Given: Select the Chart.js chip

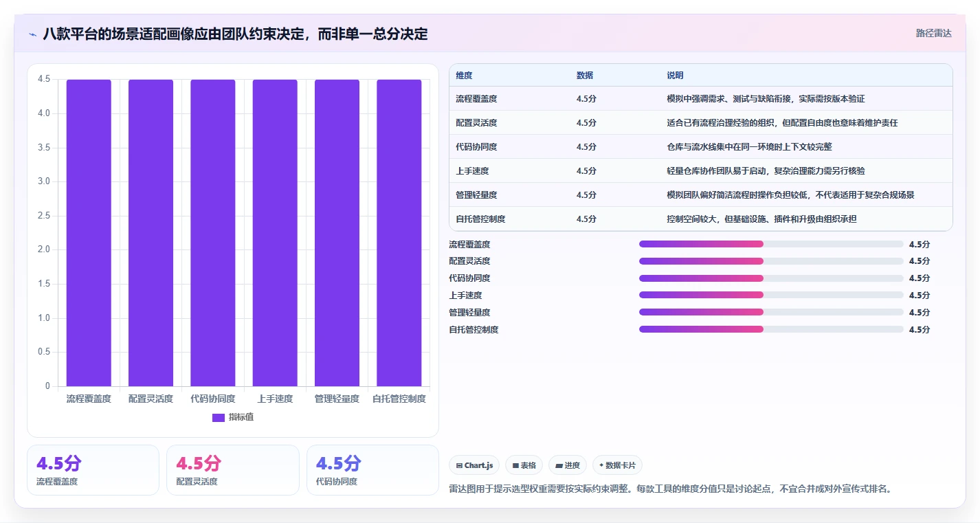Looking at the screenshot, I should click(x=474, y=465).
